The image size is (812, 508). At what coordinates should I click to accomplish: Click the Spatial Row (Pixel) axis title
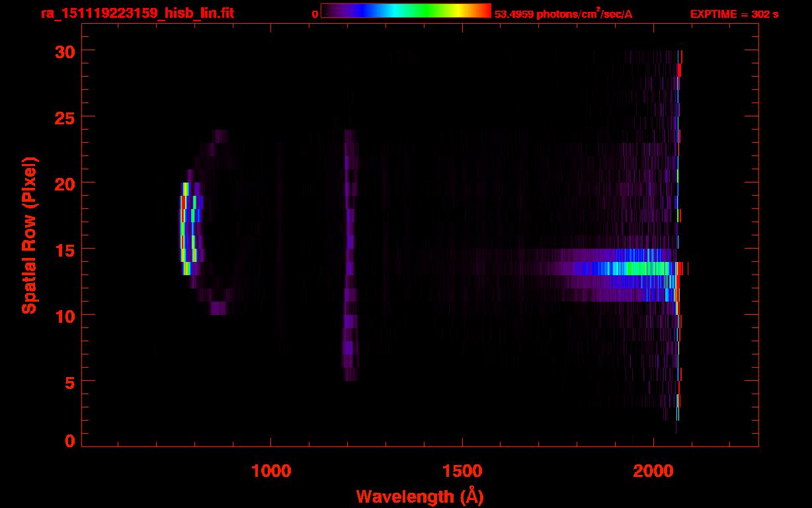29,235
